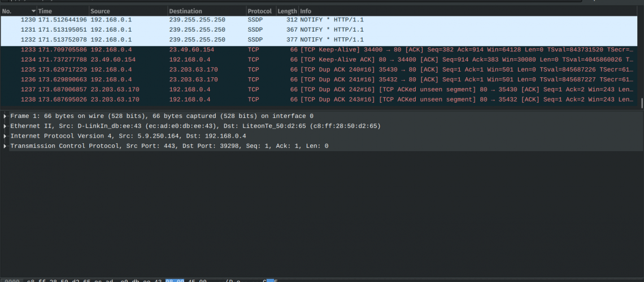Select packet 1233 TCP Keep-Alive

tap(319, 50)
